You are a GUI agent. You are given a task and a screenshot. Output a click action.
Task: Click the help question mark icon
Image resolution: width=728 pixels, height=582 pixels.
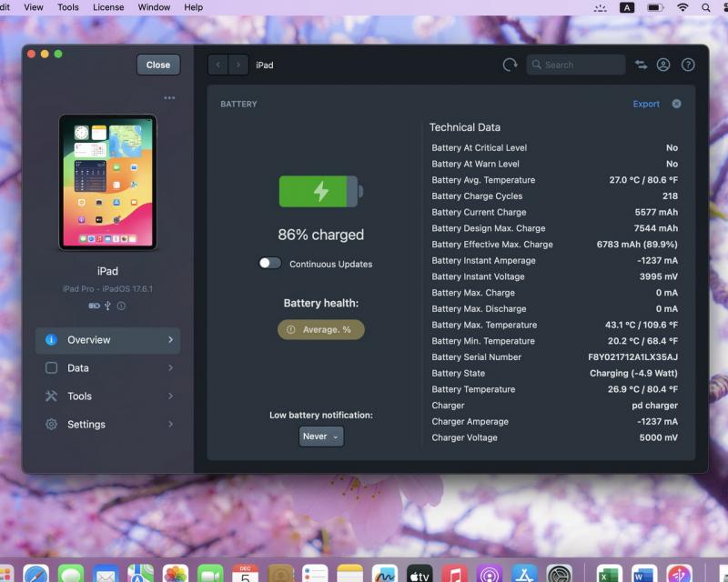tap(688, 65)
